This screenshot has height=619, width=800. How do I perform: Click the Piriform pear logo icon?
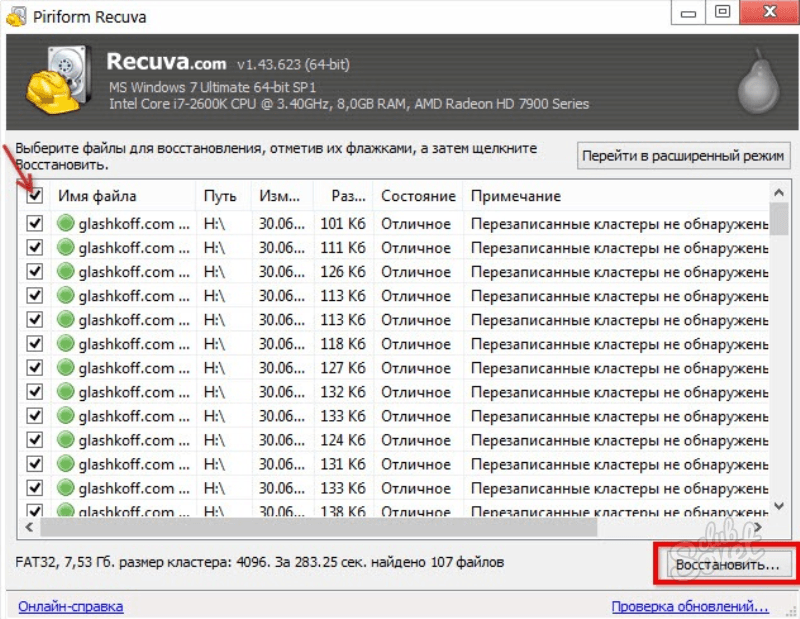pos(756,83)
